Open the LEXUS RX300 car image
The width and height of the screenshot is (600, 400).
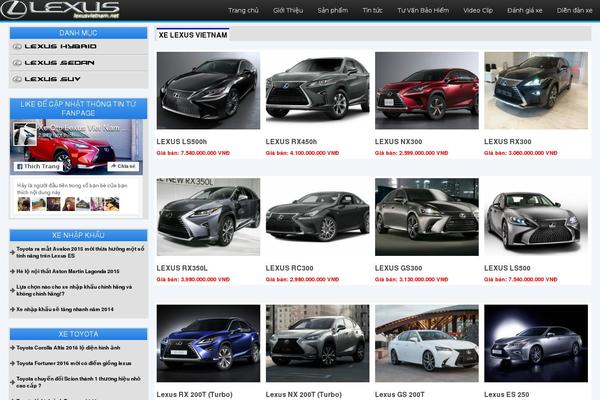point(536,90)
